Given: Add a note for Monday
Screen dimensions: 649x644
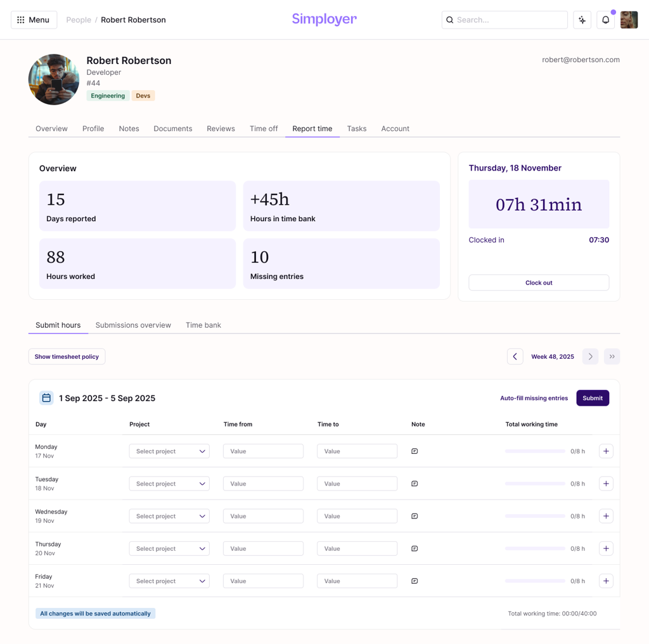Looking at the screenshot, I should pos(414,451).
